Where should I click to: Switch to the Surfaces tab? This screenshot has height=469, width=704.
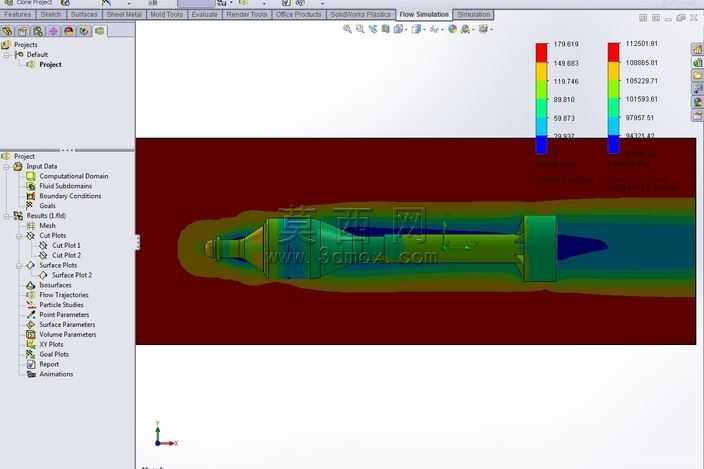[84, 14]
